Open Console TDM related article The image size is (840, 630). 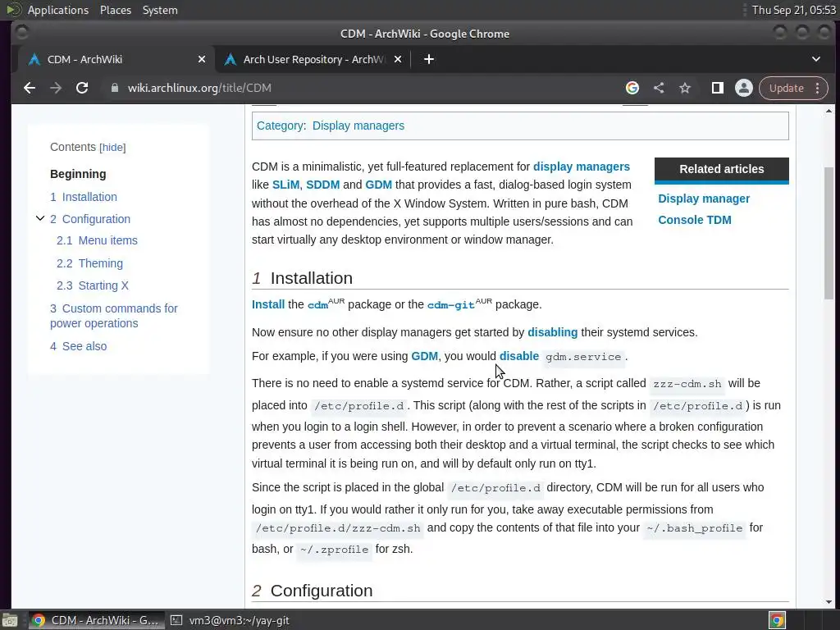point(694,220)
